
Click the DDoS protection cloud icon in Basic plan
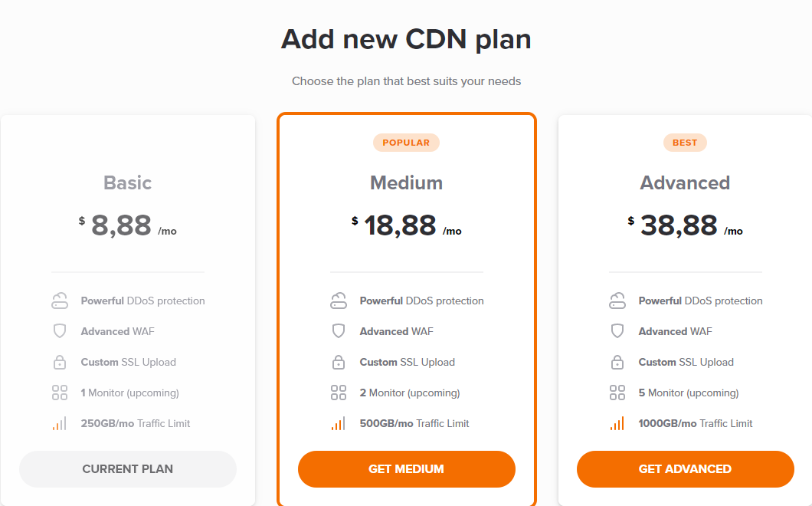click(60, 301)
